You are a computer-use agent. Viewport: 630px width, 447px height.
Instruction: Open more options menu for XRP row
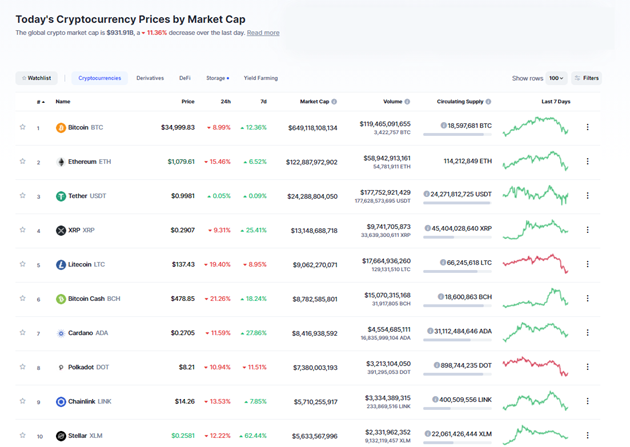tap(587, 230)
